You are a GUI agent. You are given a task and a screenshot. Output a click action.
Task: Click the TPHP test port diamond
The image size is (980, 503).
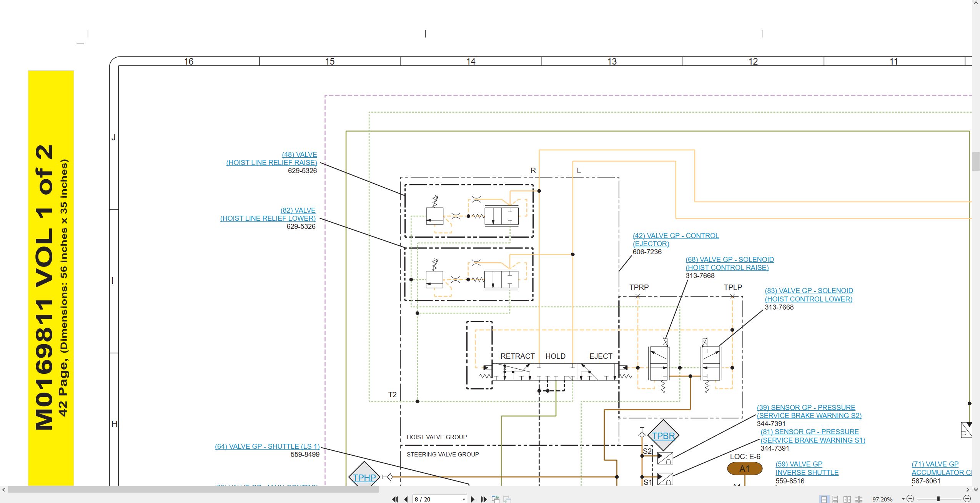[x=364, y=475]
